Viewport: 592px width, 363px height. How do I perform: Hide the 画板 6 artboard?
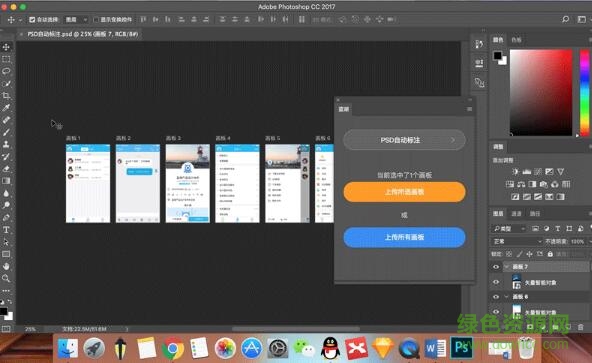(496, 297)
